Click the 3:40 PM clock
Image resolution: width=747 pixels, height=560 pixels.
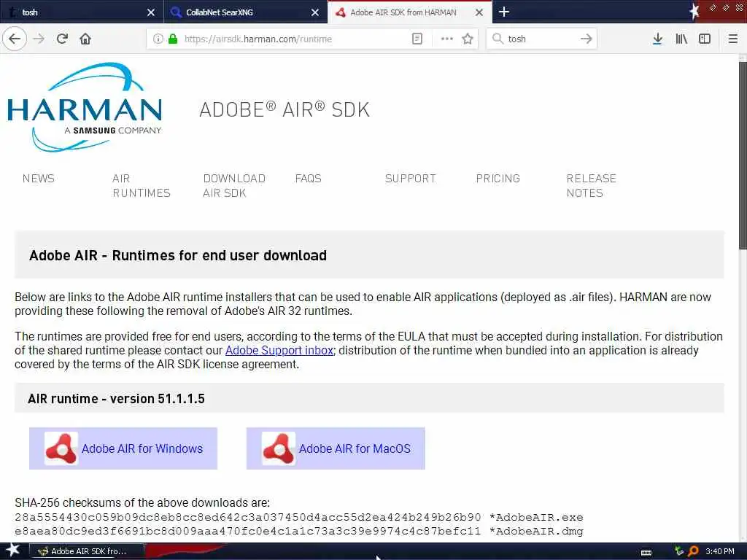pos(720,551)
